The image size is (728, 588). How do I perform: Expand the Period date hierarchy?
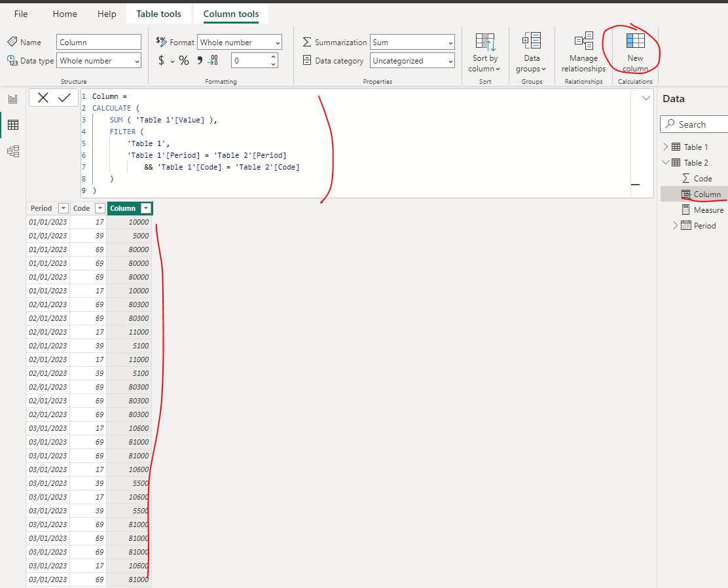(675, 225)
